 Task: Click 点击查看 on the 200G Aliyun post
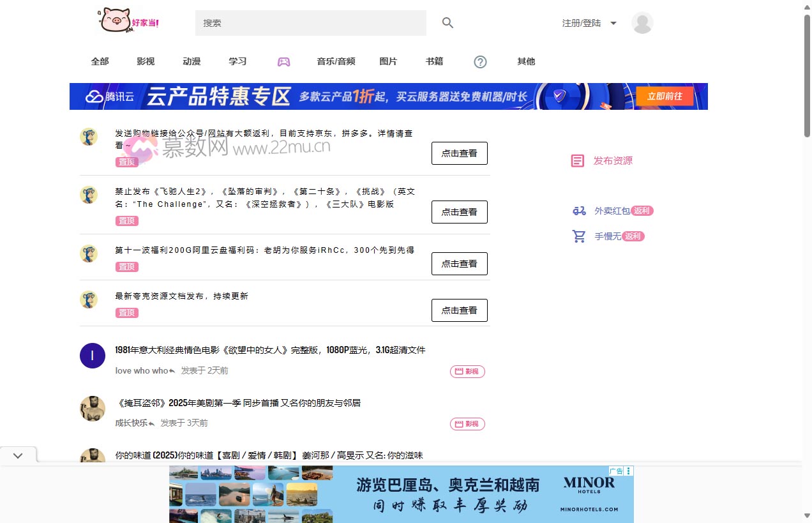[x=460, y=263]
